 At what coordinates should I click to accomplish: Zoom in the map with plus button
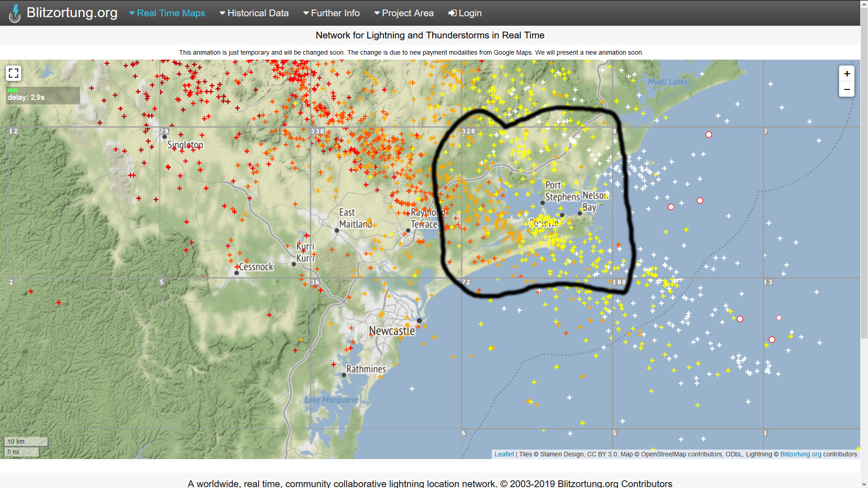point(847,74)
